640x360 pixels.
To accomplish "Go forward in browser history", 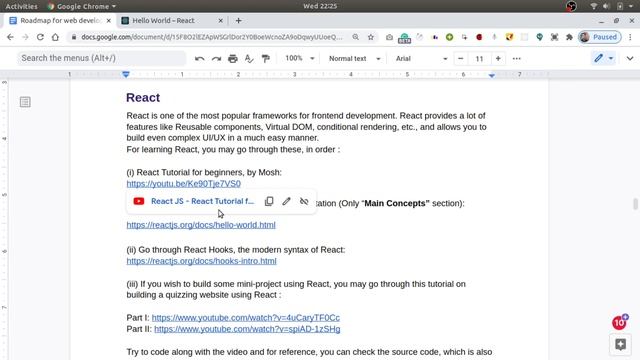I will tap(25, 37).
